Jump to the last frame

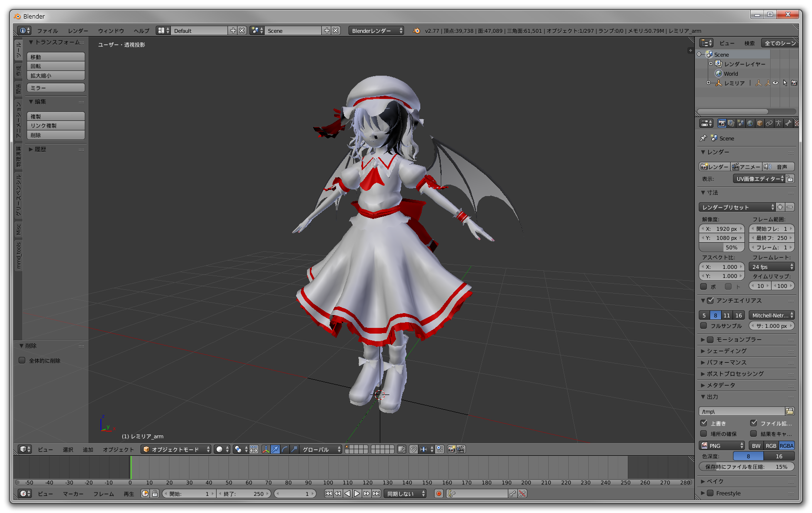tap(376, 493)
